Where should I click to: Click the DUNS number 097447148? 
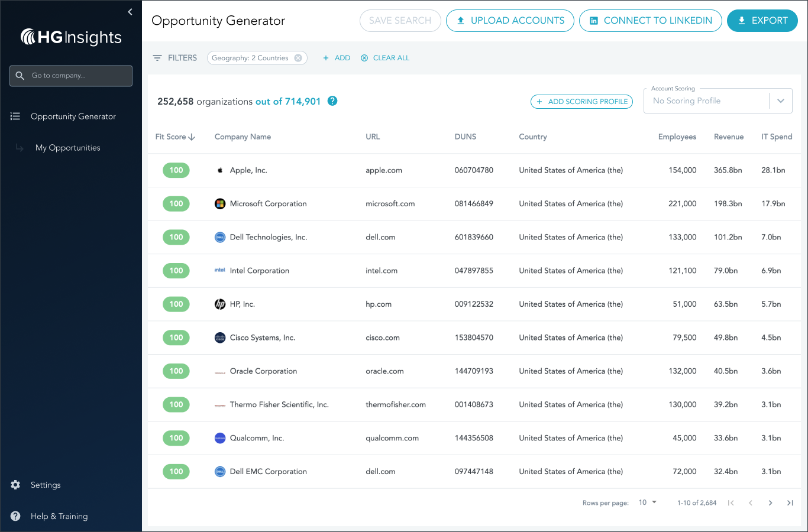tap(474, 472)
